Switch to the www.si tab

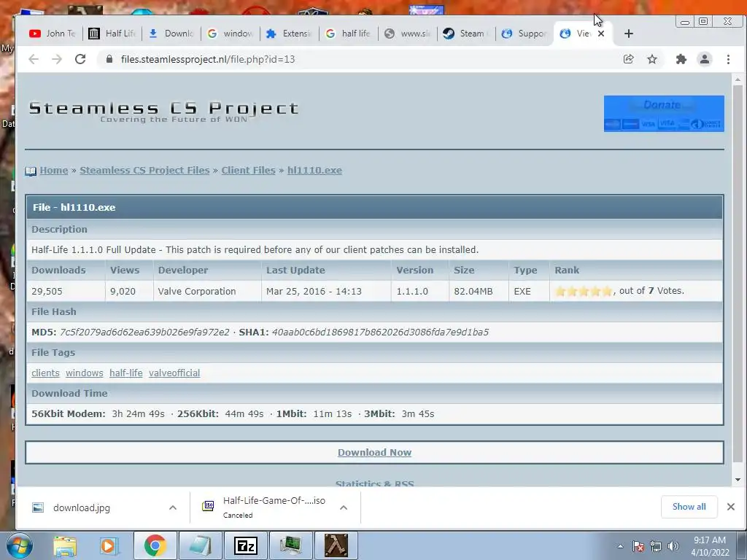coord(408,34)
